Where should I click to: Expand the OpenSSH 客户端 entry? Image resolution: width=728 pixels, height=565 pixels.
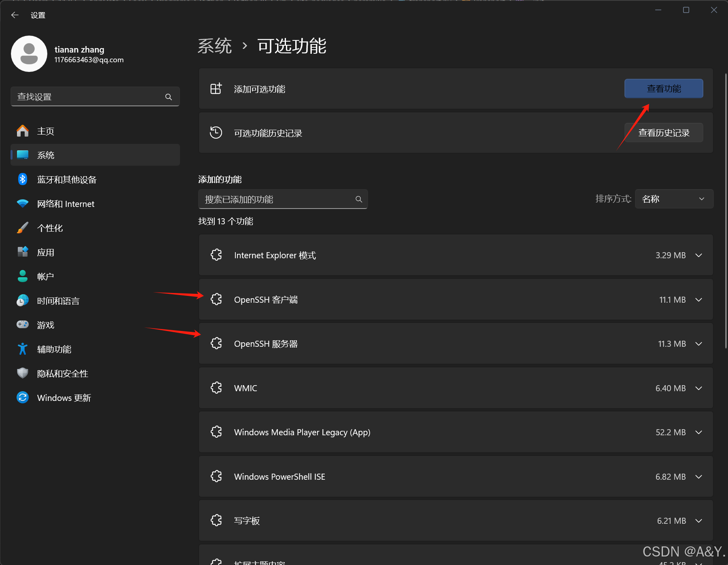pos(698,299)
